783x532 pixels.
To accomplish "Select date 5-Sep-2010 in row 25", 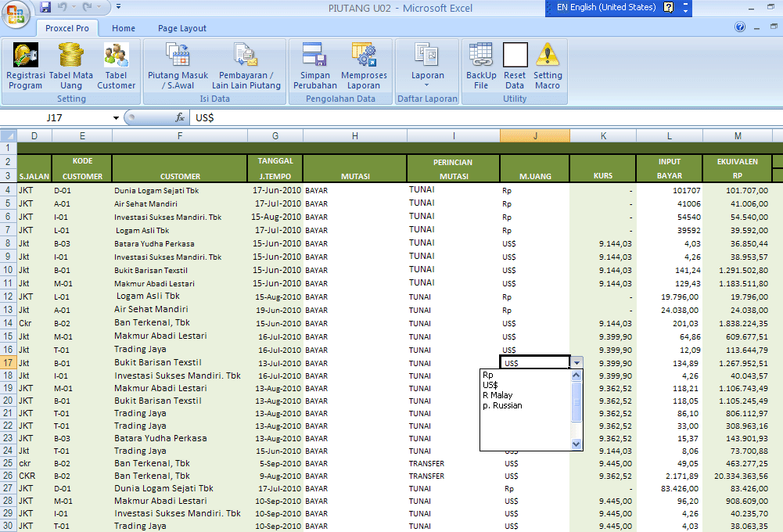I will (275, 464).
